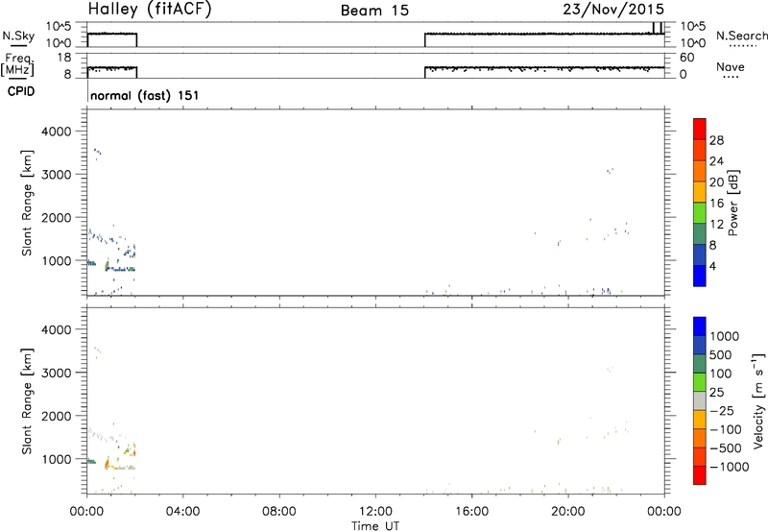Click the velocity panel 'Slant Range [km]' label

[27, 401]
